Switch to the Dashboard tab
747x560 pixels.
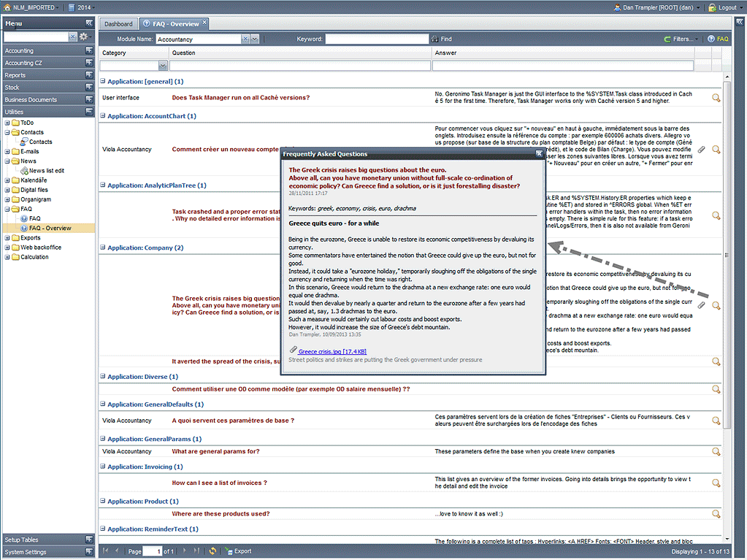click(118, 24)
